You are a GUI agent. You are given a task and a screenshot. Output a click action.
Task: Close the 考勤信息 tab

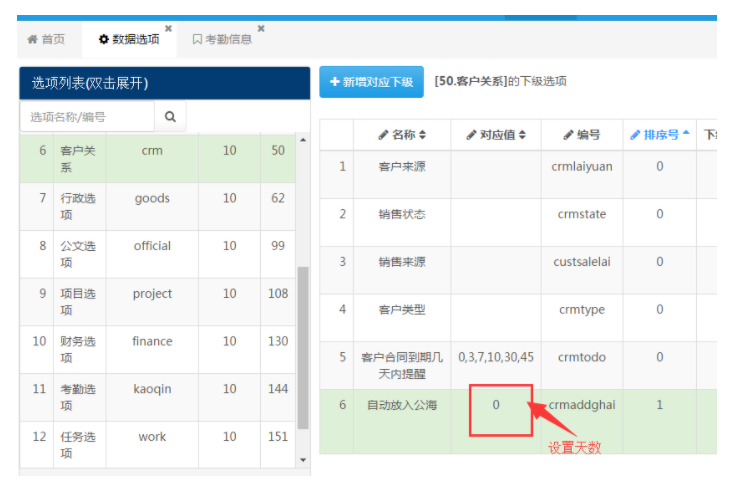pos(260,29)
